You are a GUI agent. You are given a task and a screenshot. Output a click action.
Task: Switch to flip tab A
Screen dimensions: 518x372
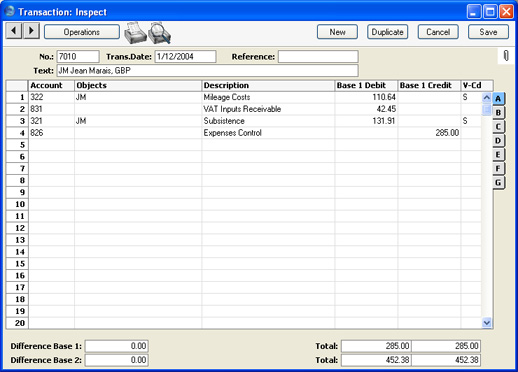[x=498, y=99]
